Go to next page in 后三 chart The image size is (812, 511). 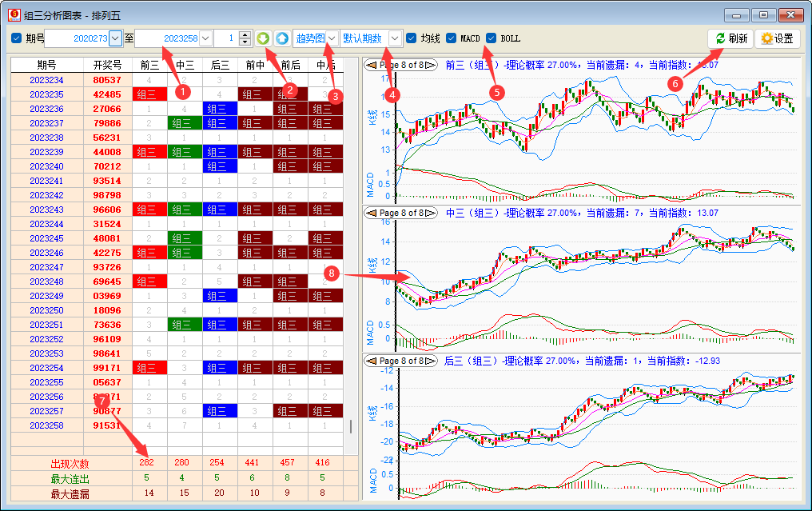[432, 361]
